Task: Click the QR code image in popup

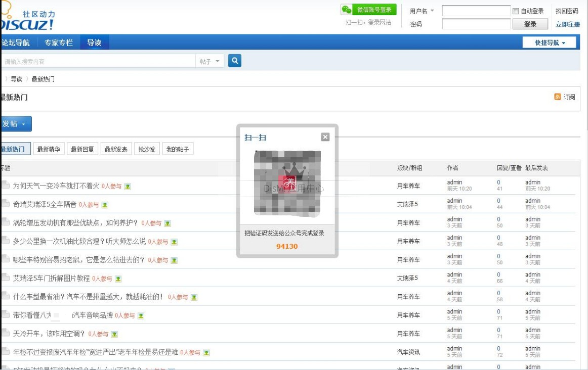Action: pyautogui.click(x=287, y=183)
